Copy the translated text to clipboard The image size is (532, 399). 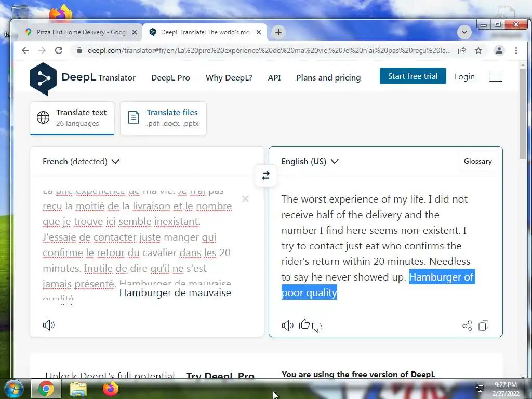484,326
